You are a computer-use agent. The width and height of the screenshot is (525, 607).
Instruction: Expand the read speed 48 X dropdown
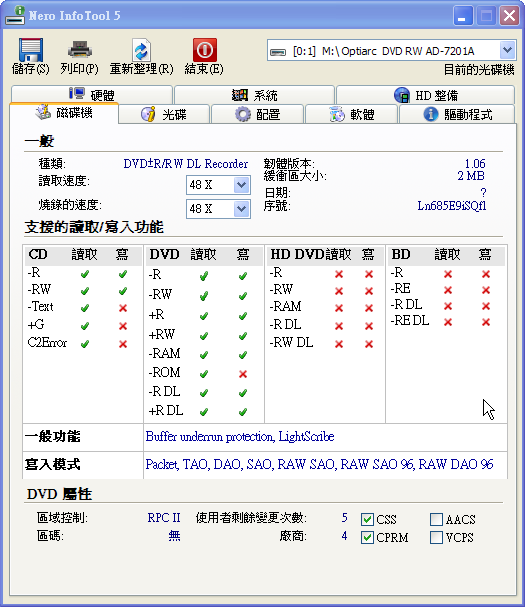pyautogui.click(x=242, y=185)
